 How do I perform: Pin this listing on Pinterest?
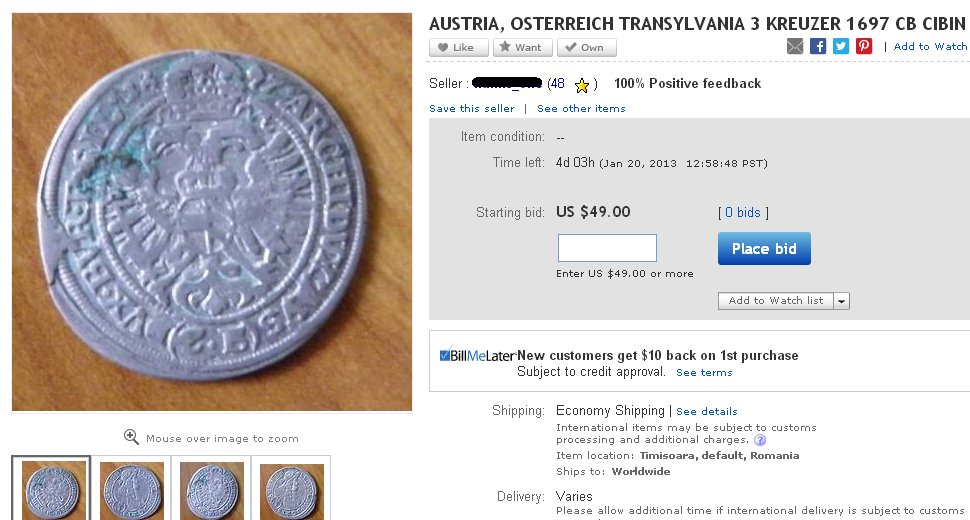[864, 46]
